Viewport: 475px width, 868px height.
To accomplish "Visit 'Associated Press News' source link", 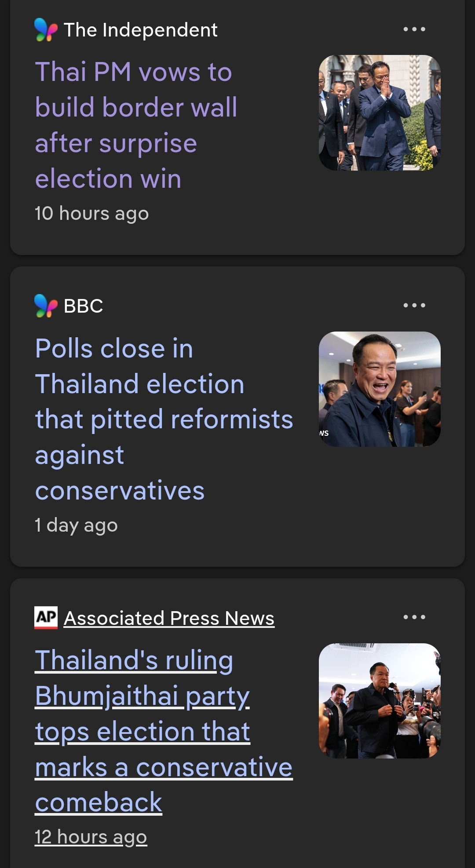I will 169,618.
